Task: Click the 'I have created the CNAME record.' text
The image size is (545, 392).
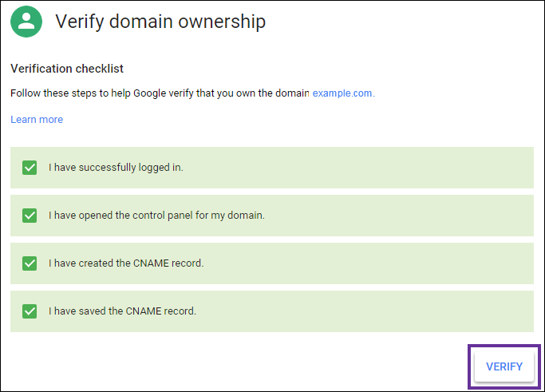Action: (126, 263)
